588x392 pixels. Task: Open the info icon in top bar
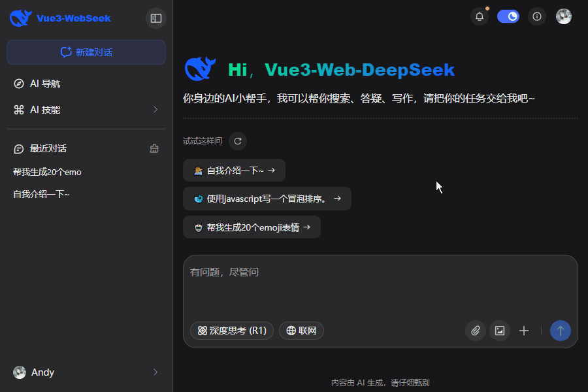[x=537, y=16]
